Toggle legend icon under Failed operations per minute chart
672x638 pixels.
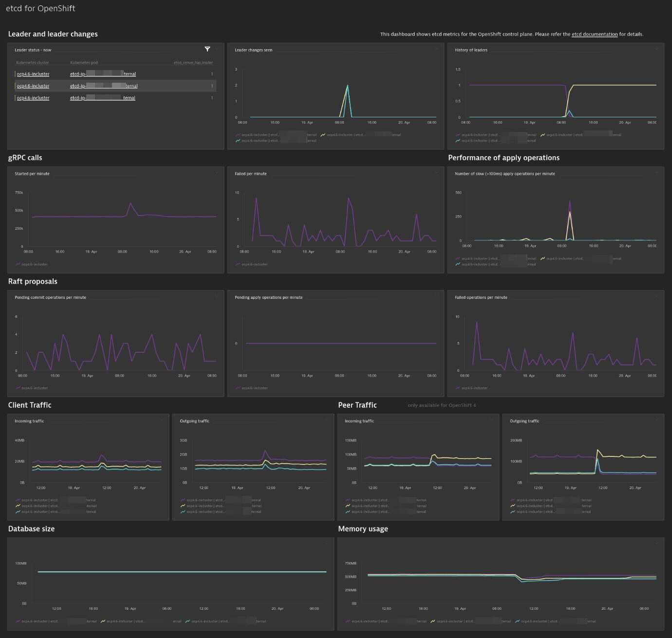(458, 388)
